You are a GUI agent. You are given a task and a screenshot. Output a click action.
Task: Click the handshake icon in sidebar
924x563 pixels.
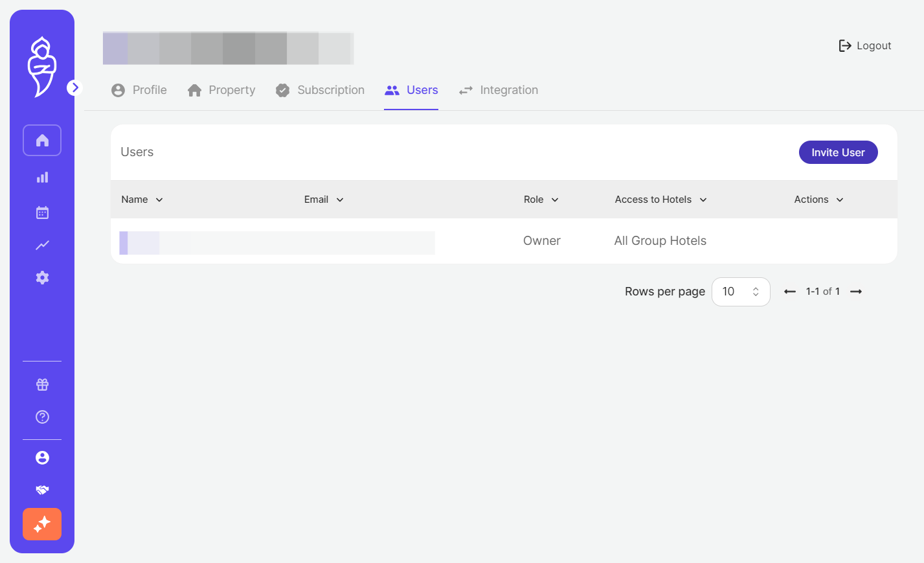pyautogui.click(x=42, y=490)
